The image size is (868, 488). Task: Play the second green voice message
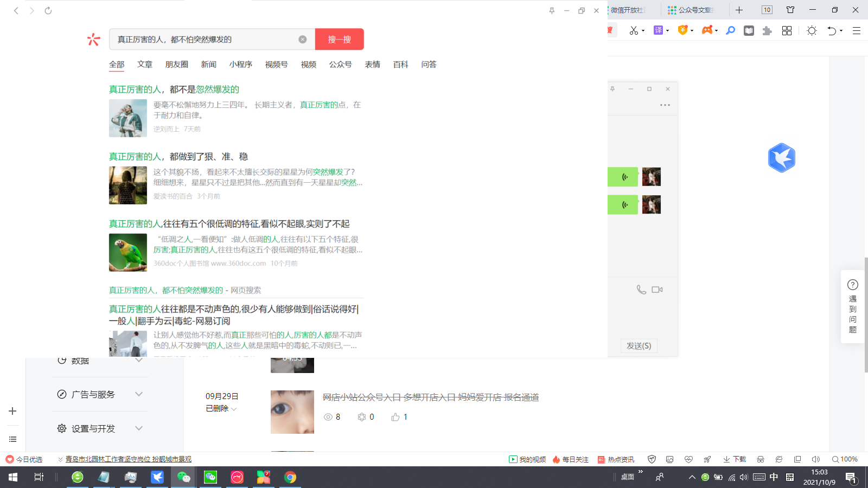[x=623, y=204]
